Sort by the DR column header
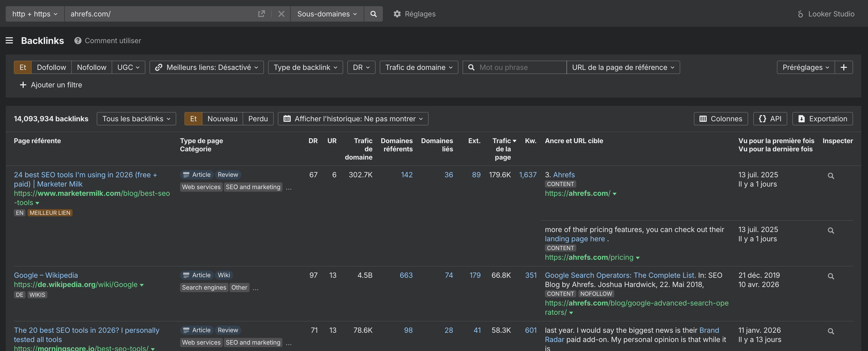 coord(313,141)
